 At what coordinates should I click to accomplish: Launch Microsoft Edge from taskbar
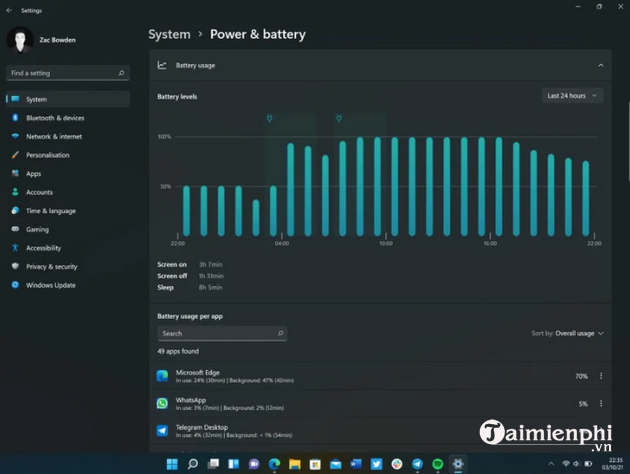tap(274, 464)
